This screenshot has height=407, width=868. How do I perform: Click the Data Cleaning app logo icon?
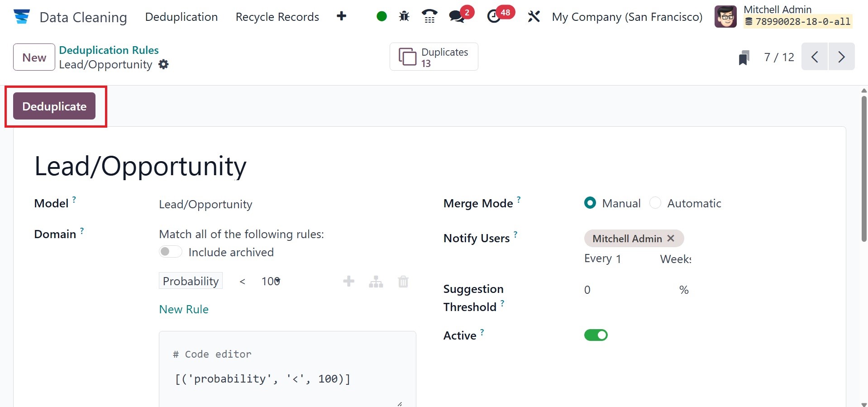pyautogui.click(x=21, y=17)
